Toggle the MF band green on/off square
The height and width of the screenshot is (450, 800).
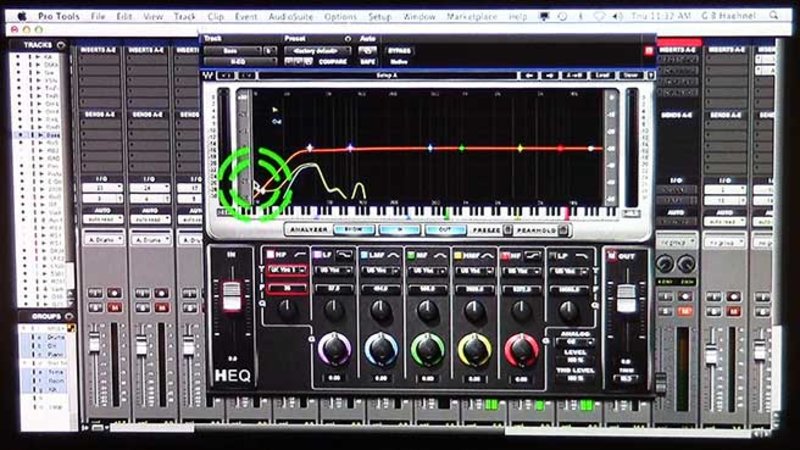click(x=411, y=255)
